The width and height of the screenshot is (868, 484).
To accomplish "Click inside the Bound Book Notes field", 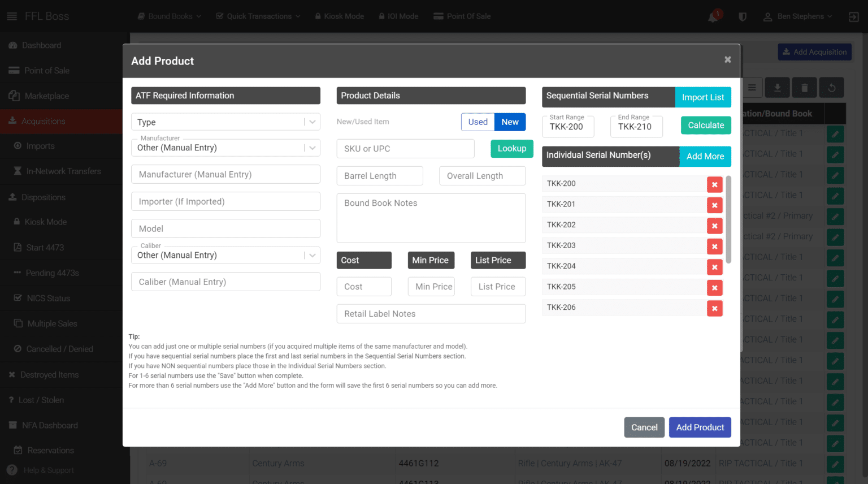I will tap(431, 218).
